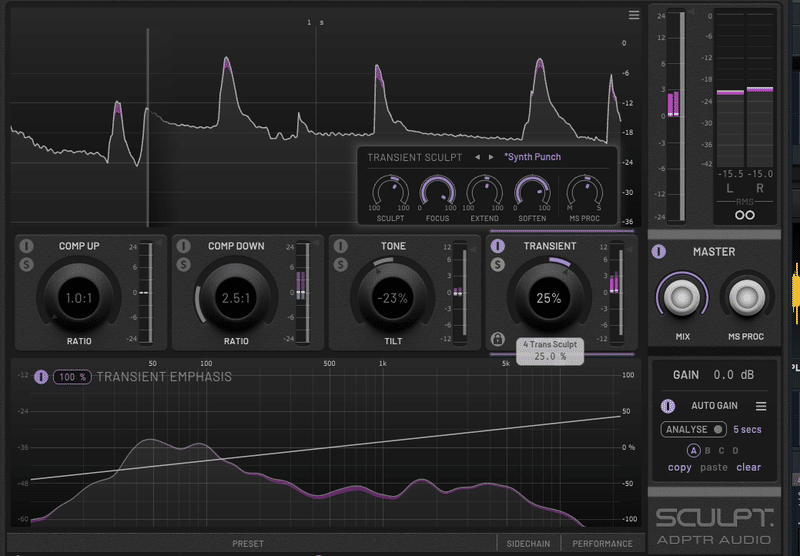Select preset slot A
Image resolution: width=800 pixels, height=556 pixels.
point(693,451)
